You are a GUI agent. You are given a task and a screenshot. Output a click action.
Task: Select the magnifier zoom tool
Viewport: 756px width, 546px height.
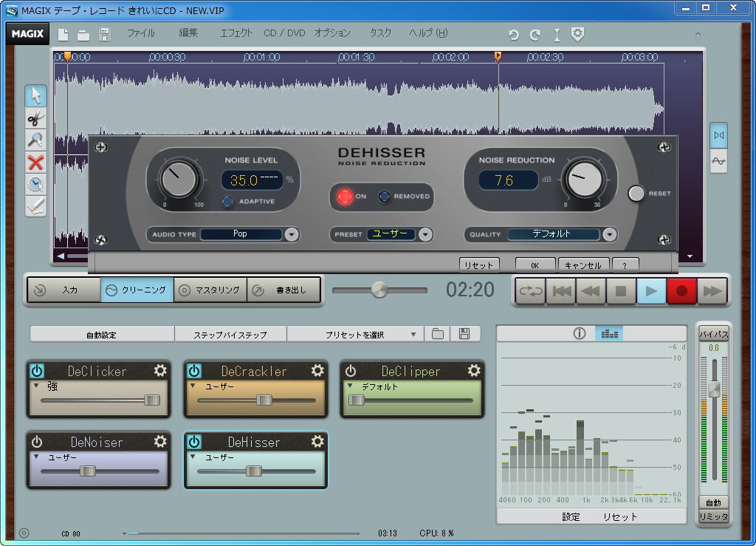(x=36, y=140)
